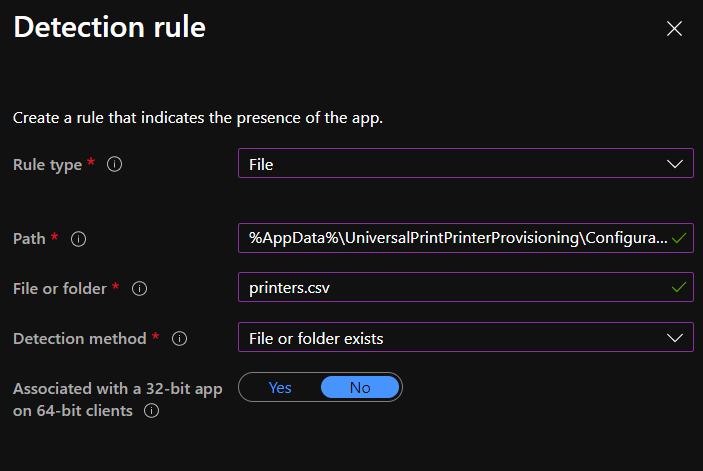Click the green checkmark in Path field
703x471 pixels.
[680, 239]
